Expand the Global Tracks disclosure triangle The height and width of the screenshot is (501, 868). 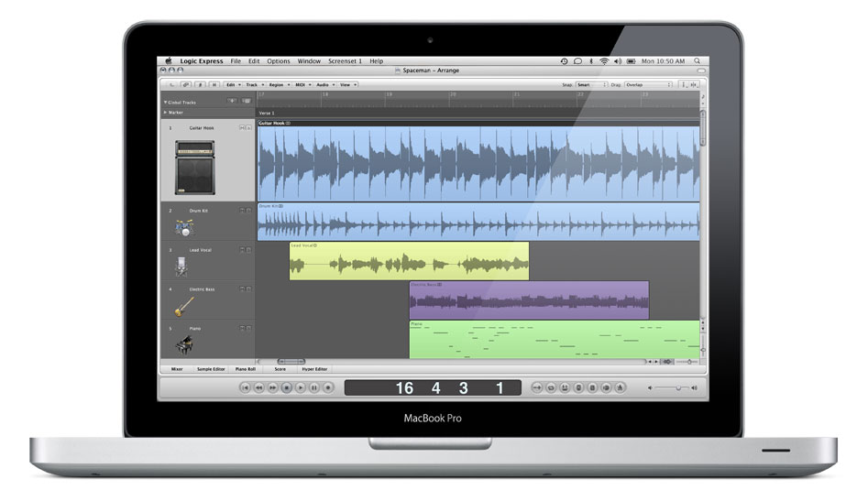[x=166, y=103]
